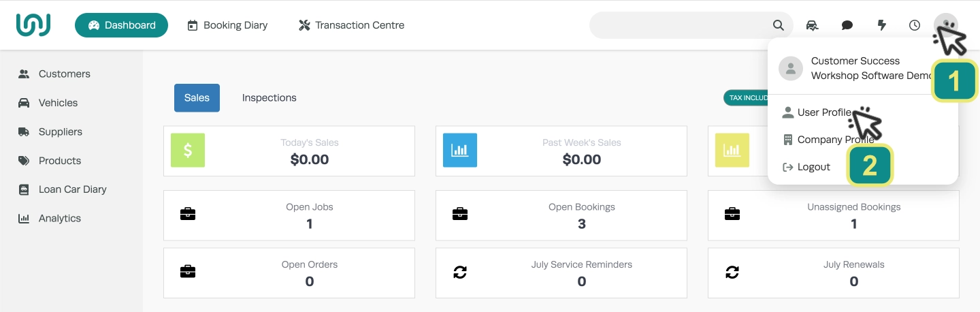Click the blue Past Week's Sales chart icon

pos(460,151)
